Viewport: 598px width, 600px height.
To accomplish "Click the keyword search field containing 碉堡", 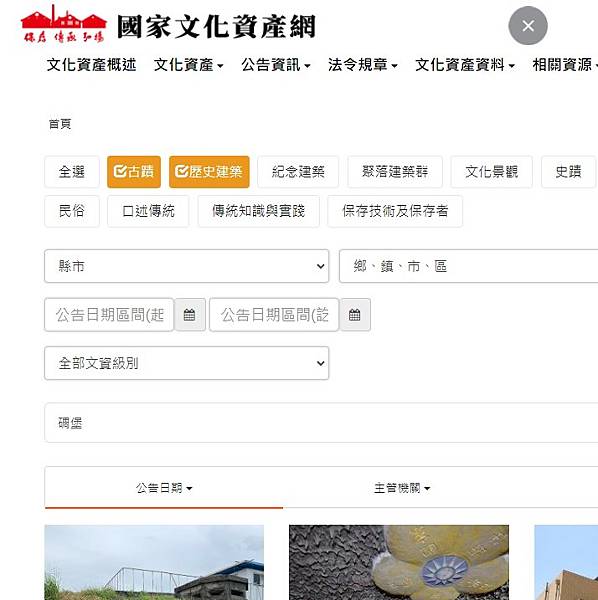I will [321, 423].
